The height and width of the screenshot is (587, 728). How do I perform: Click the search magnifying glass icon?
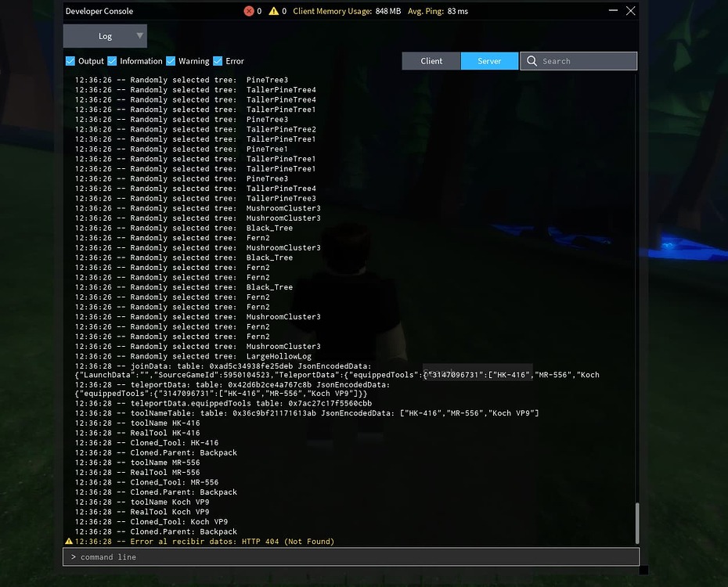pos(531,60)
